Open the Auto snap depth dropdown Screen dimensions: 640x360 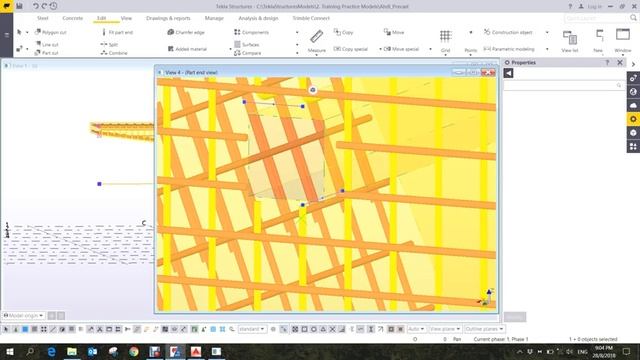416,329
